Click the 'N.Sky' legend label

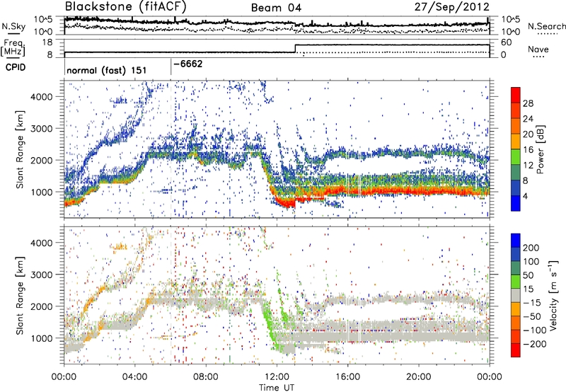click(13, 26)
